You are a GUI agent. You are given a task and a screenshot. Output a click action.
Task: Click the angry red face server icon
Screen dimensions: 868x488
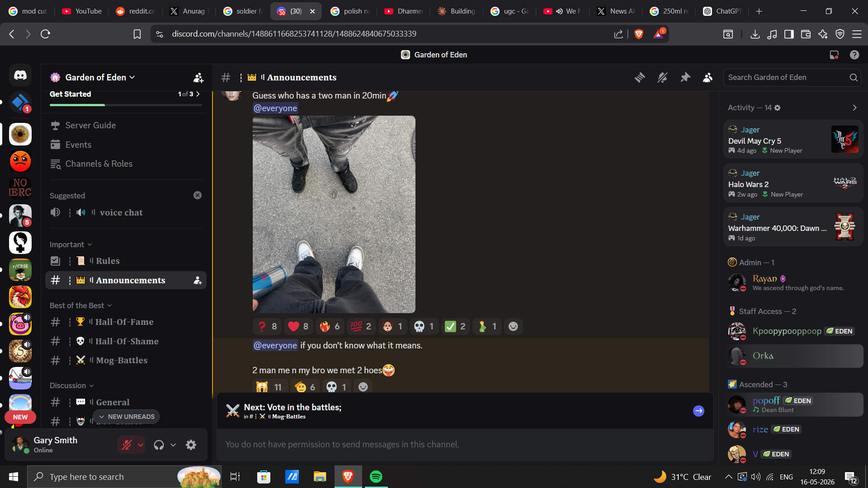tap(20, 161)
